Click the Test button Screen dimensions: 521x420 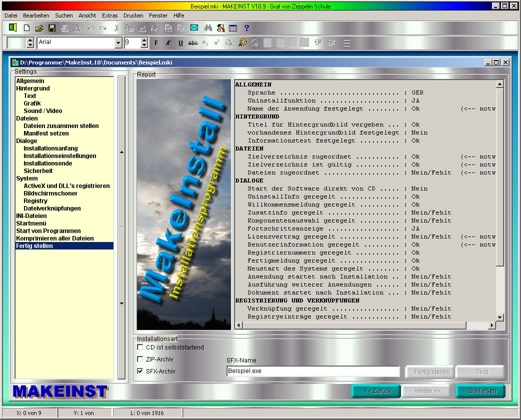[x=480, y=372]
